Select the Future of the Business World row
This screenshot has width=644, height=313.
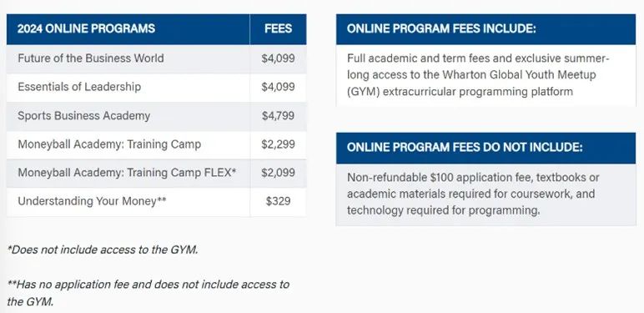[x=156, y=58]
